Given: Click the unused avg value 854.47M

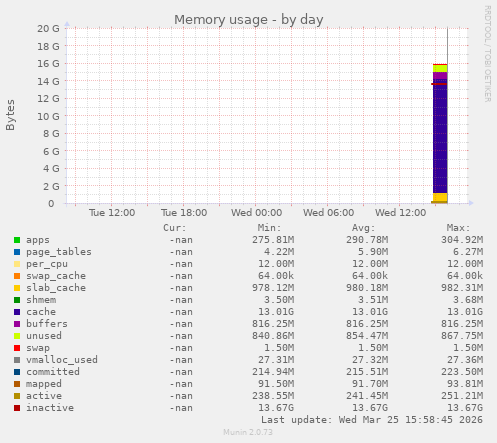Looking at the screenshot, I should 367,336.
